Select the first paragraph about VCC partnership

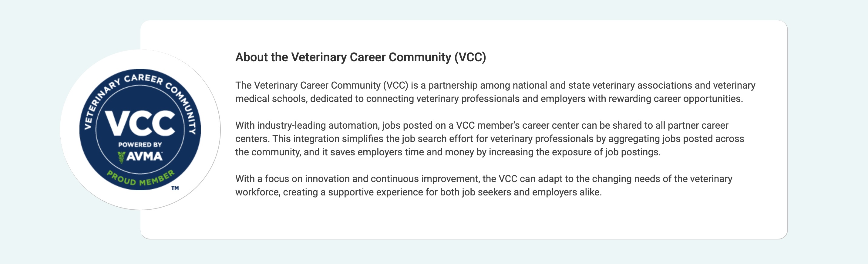[x=495, y=92]
